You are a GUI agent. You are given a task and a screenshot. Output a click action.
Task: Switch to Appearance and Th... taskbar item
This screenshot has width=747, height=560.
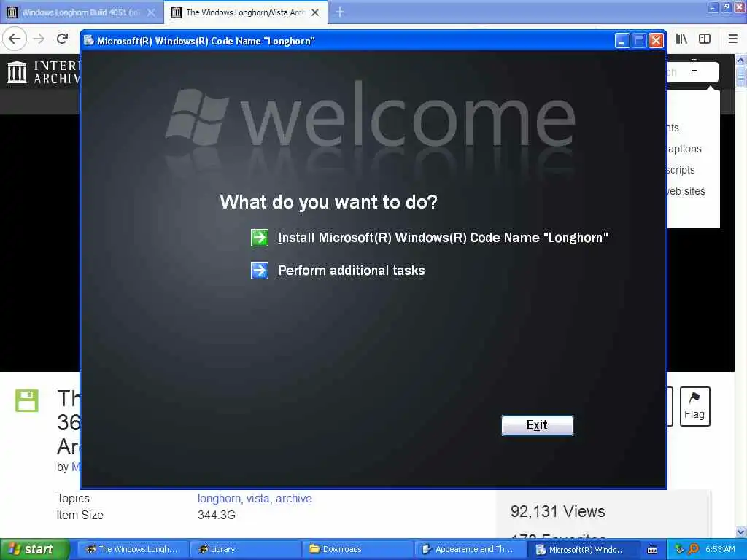coord(470,550)
